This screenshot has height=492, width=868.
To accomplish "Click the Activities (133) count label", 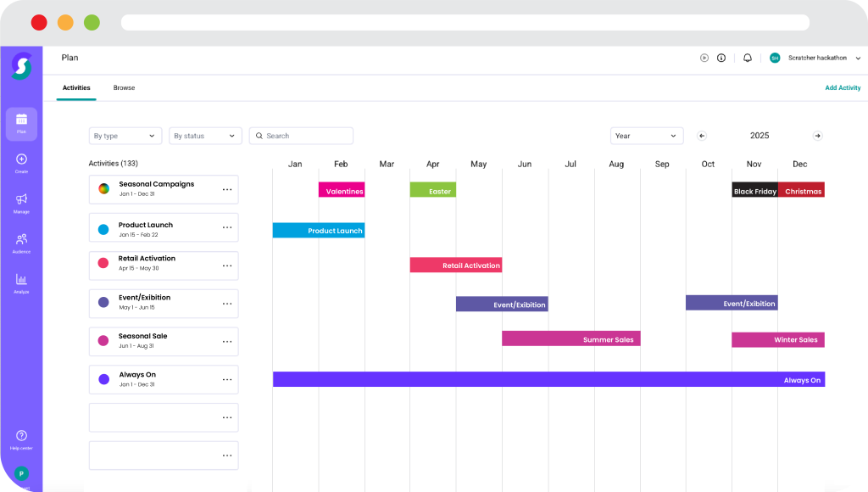I will click(x=114, y=164).
